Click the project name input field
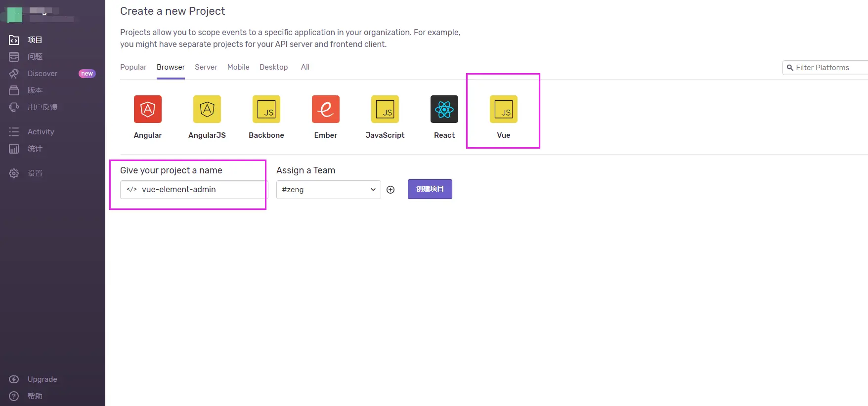 pyautogui.click(x=194, y=190)
